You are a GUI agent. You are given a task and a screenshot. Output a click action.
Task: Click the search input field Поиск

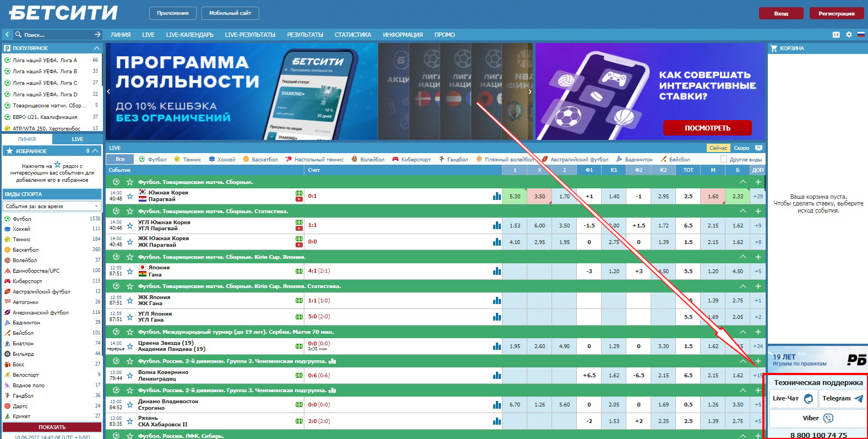[x=57, y=35]
